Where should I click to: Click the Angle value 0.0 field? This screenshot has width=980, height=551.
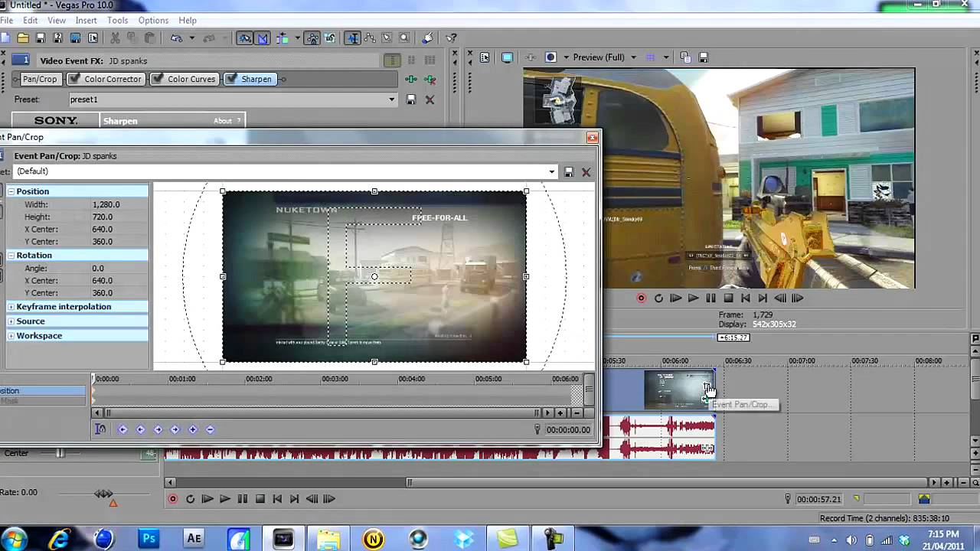[119, 269]
